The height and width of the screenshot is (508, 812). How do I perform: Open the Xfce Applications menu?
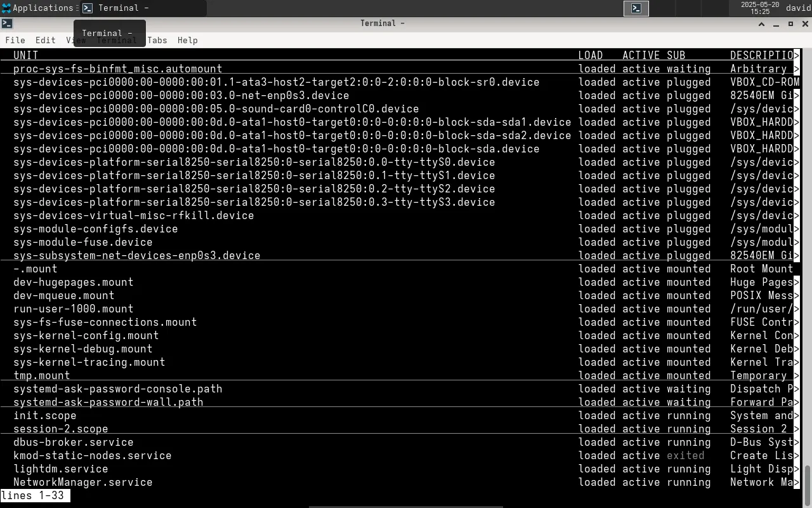click(x=38, y=8)
